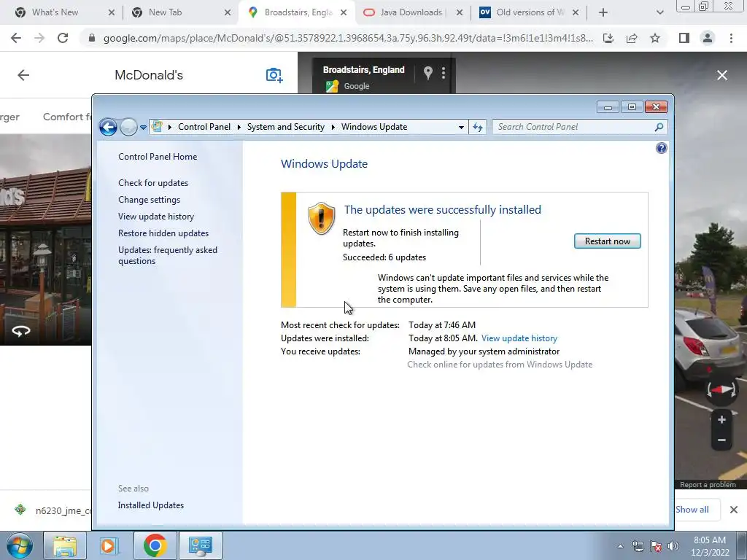Open Windows Start menu

20,545
